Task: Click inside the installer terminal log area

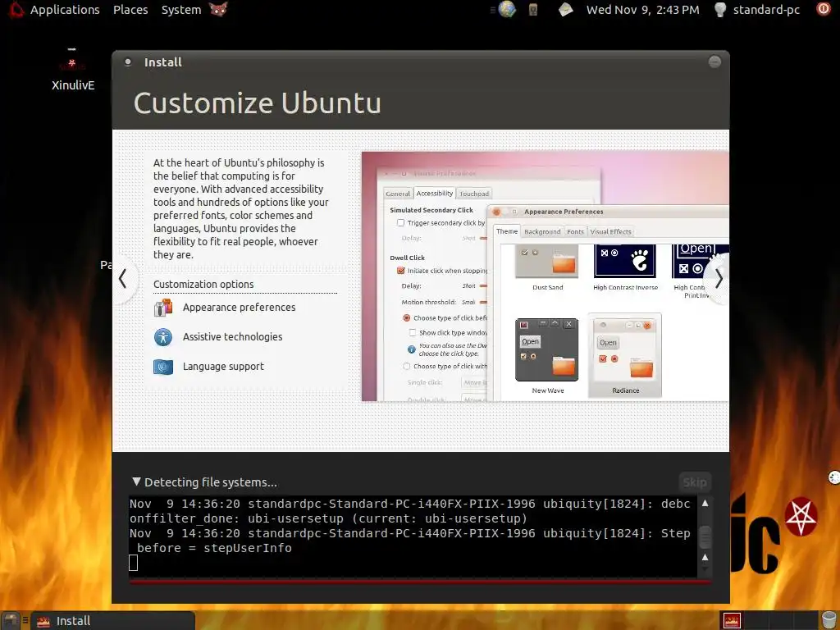Action: pos(413,536)
